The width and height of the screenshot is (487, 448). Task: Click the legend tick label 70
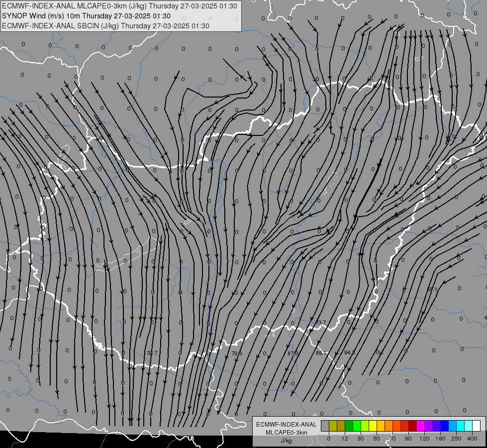pos(392,439)
